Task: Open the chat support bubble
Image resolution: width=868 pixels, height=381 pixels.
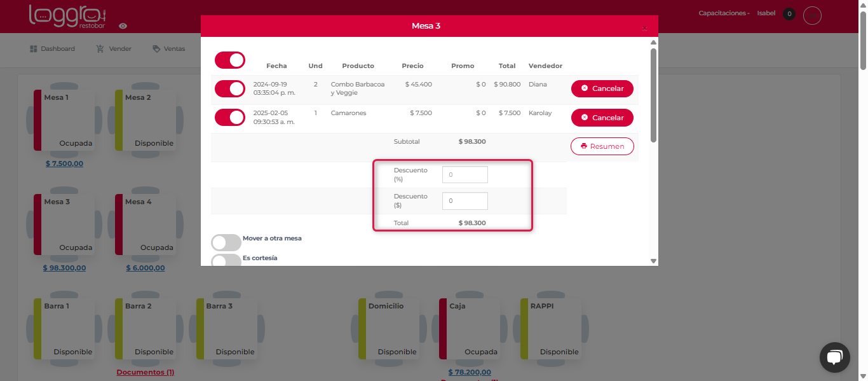Action: click(834, 357)
